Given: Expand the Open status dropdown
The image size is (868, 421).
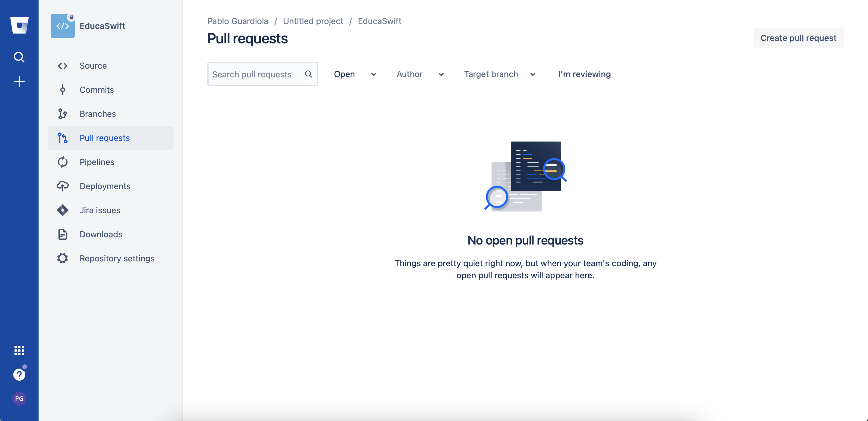Looking at the screenshot, I should (x=355, y=74).
